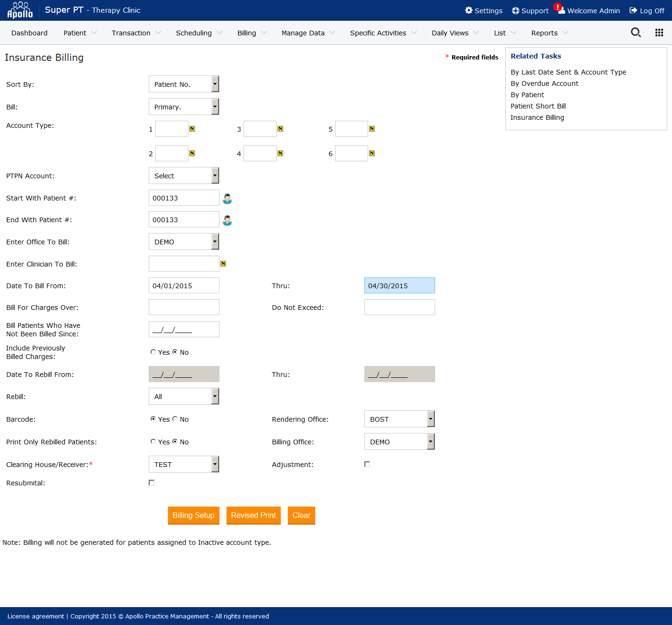This screenshot has width=672, height=625.
Task: Set Barcode option to No
Action: coord(175,419)
